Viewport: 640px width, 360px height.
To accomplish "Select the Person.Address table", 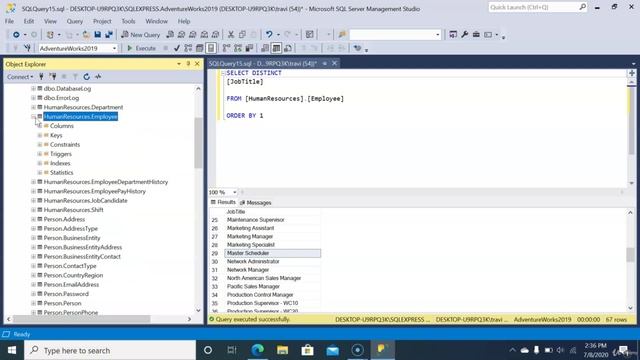I will (x=64, y=219).
